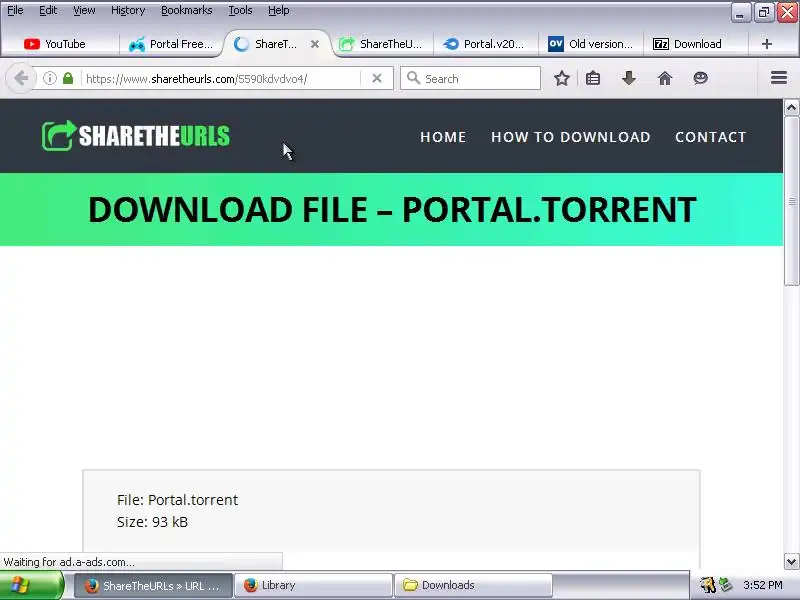Screen dimensions: 800x600
Task: Click the 'Waiting for ad.a-ads.com...' status text
Action: [x=69, y=562]
